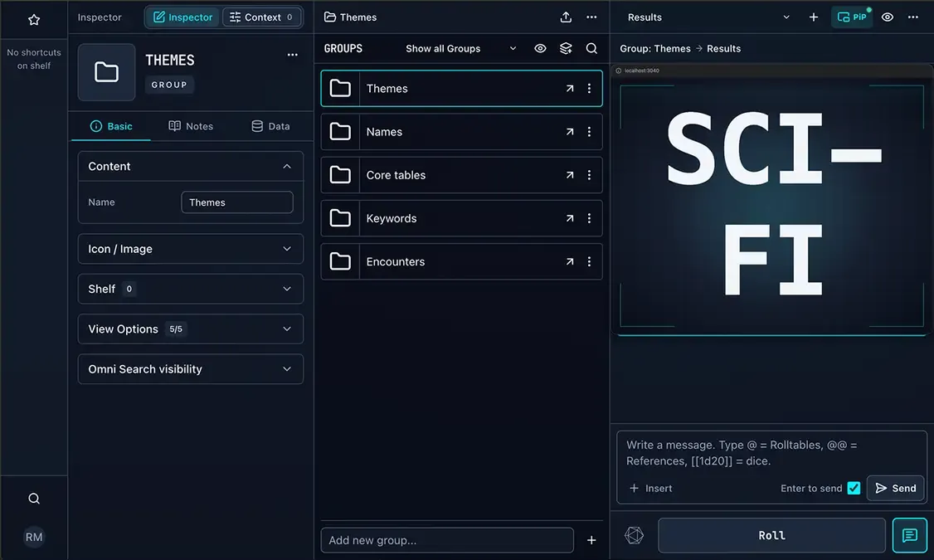
Task: Click the Name input field
Action: click(237, 202)
